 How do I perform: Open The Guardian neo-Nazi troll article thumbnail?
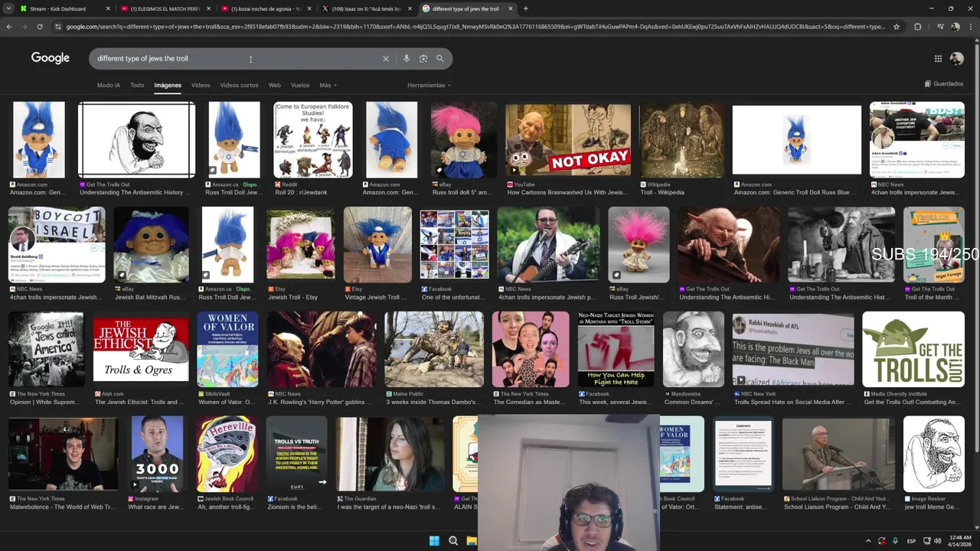(x=390, y=454)
